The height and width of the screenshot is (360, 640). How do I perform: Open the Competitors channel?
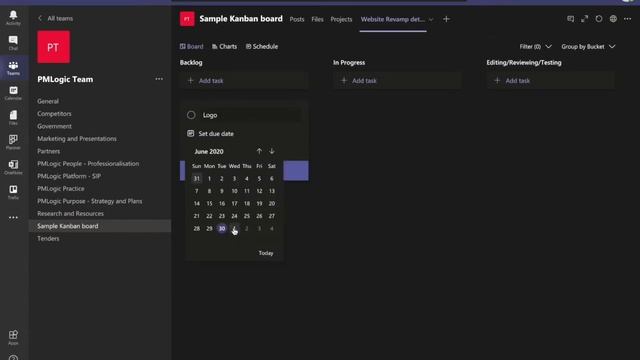[x=54, y=113]
